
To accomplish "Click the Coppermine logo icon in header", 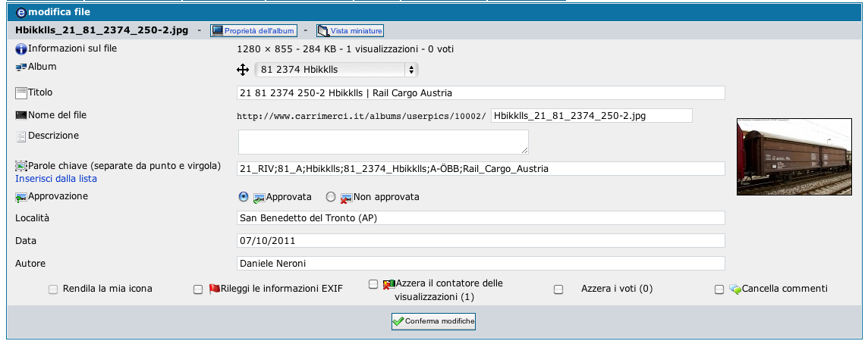I will click(21, 11).
